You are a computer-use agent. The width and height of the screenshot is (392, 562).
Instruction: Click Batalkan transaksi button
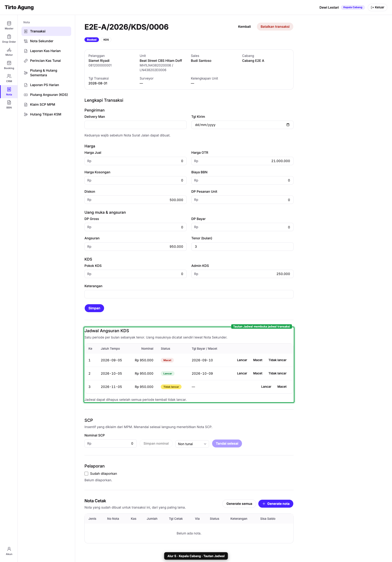[x=275, y=27]
